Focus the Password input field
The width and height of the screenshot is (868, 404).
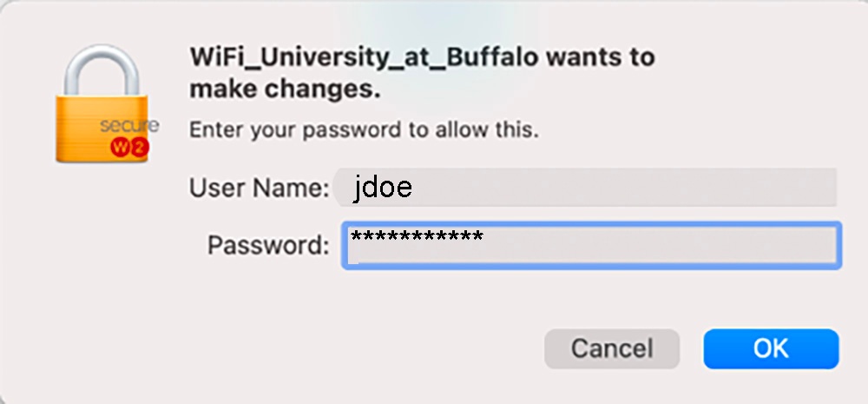click(590, 245)
